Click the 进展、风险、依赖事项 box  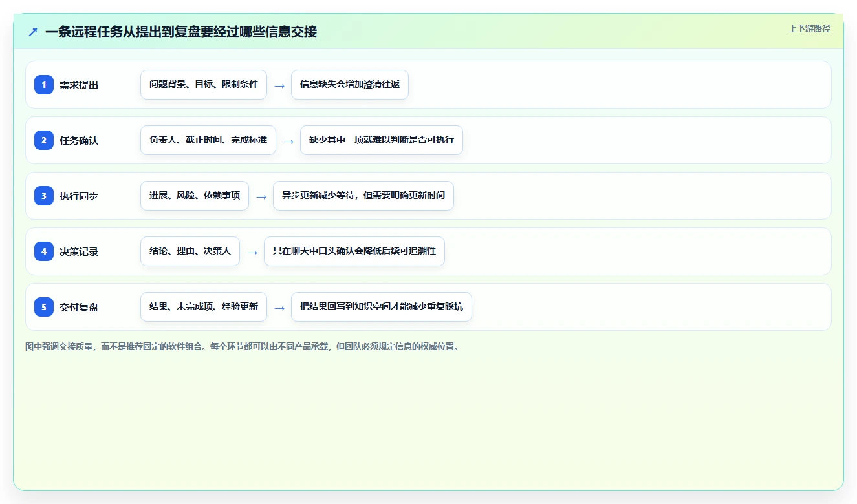pos(195,196)
